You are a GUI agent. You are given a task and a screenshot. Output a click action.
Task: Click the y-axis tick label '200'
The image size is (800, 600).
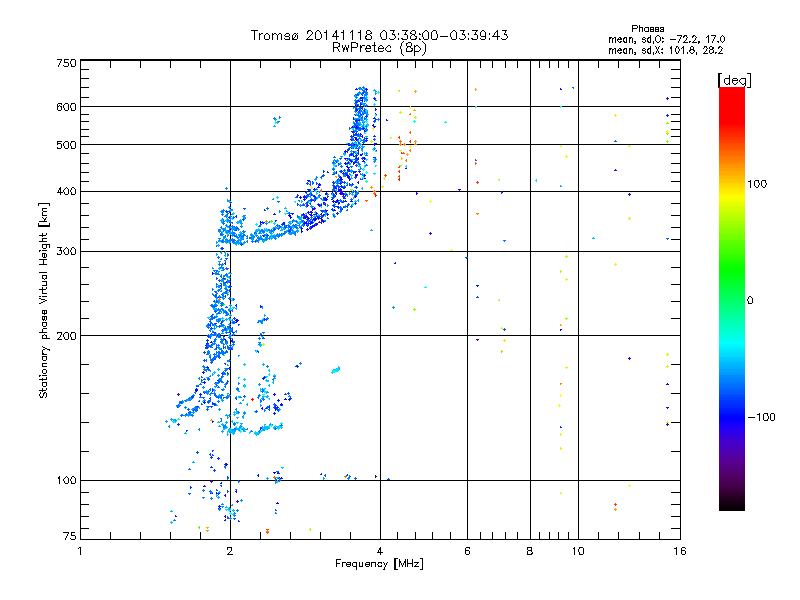(66, 336)
